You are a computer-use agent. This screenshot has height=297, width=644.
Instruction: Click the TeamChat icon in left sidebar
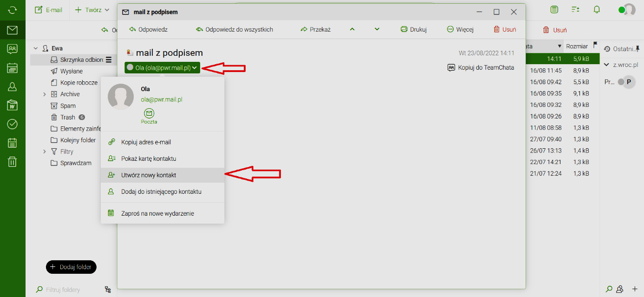coord(13,49)
